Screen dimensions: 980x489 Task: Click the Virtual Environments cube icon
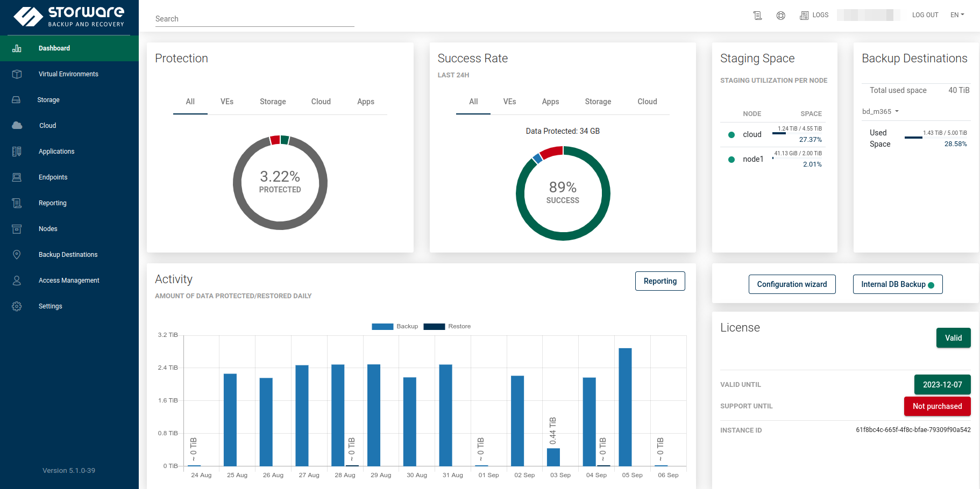[x=17, y=74]
